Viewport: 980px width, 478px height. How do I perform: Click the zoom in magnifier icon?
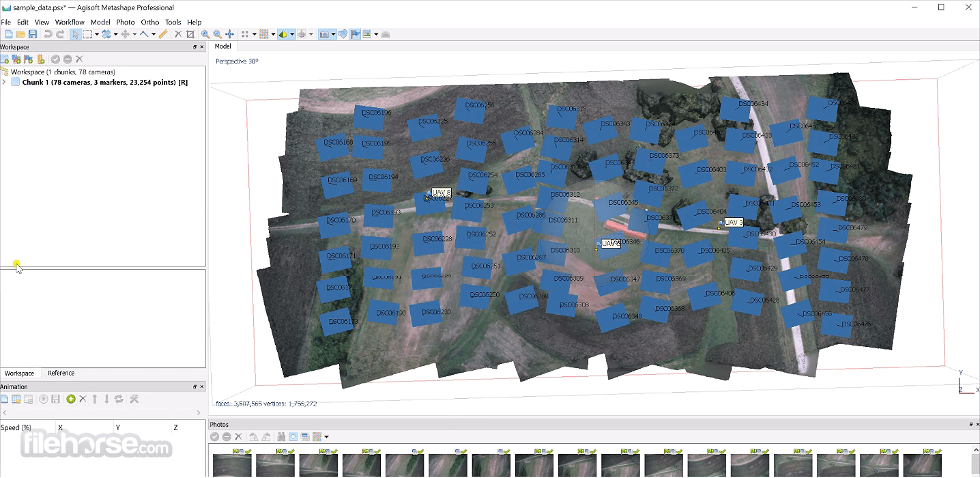[x=205, y=34]
